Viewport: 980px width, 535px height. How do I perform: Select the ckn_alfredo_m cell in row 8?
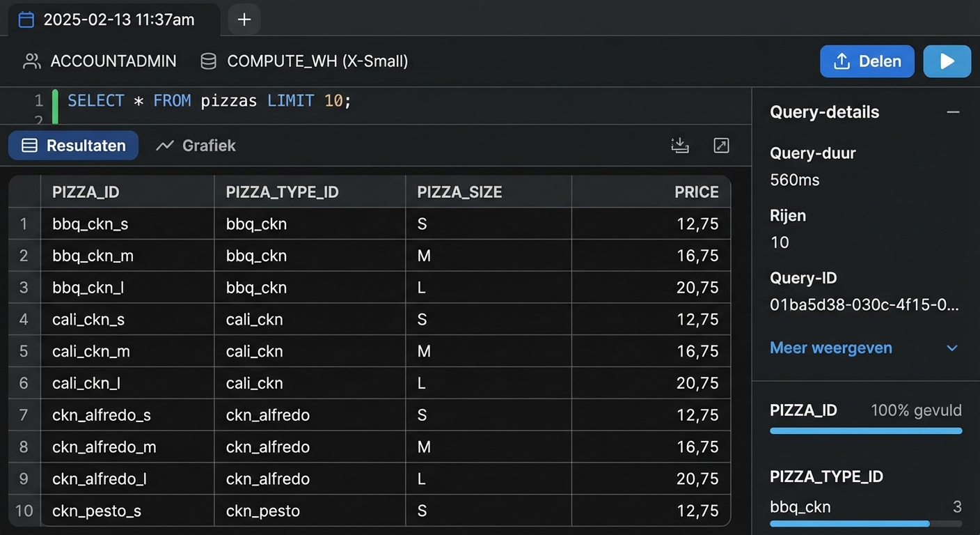(104, 447)
